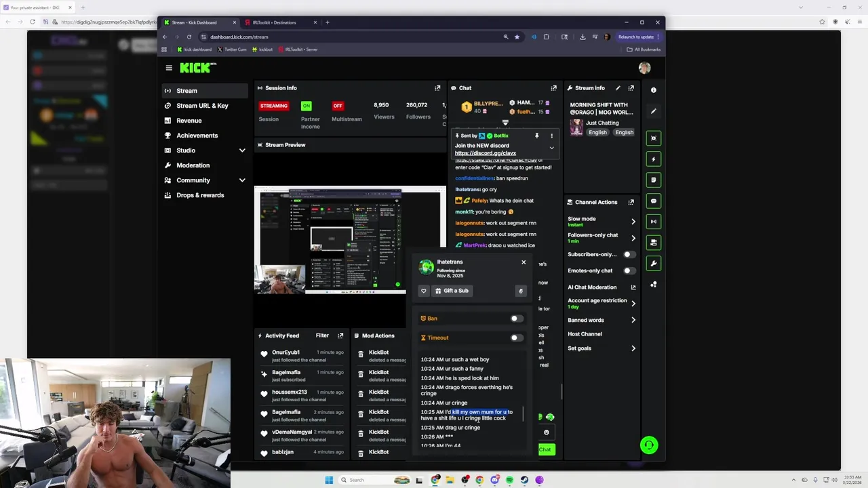Click the mute icon in Ihatetrans card
Screen dimensions: 868x488
pos(521,291)
